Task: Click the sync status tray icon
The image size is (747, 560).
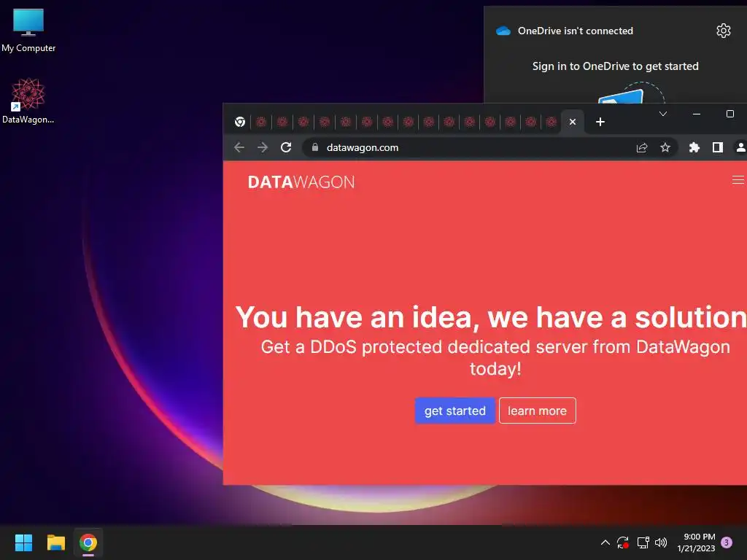Action: 623,542
